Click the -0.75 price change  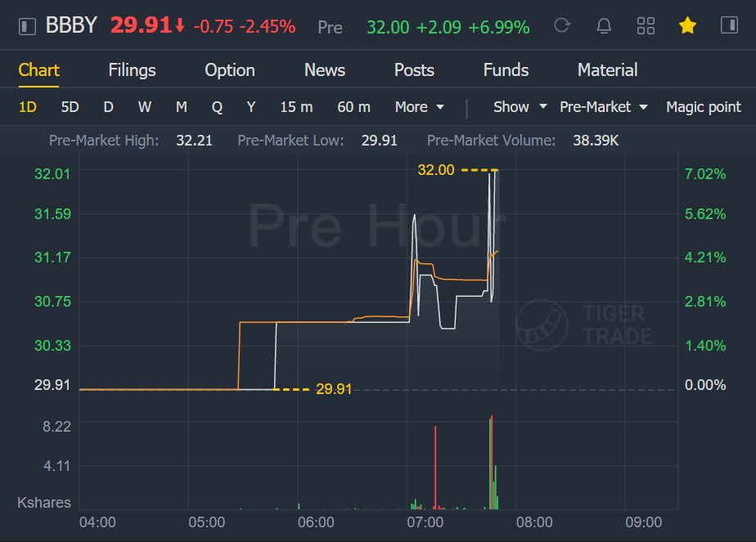pyautogui.click(x=213, y=27)
